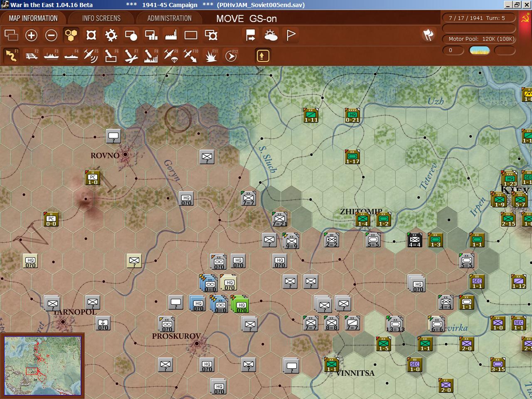The image size is (532, 399).
Task: Toggle the rectangle-with-ring overlay icon
Action: click(x=211, y=35)
